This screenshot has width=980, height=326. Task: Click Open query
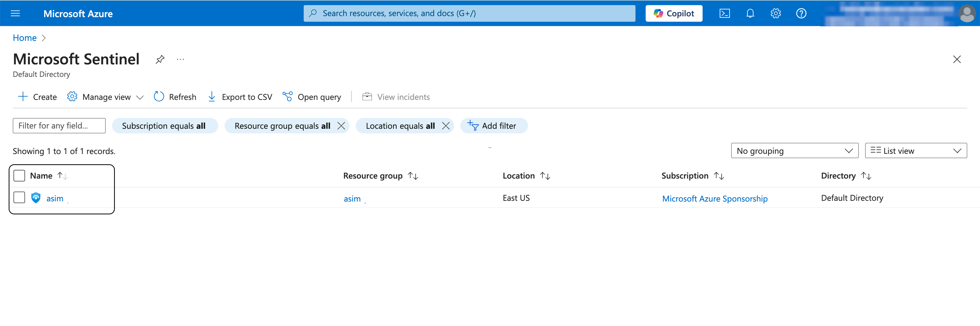pyautogui.click(x=312, y=97)
